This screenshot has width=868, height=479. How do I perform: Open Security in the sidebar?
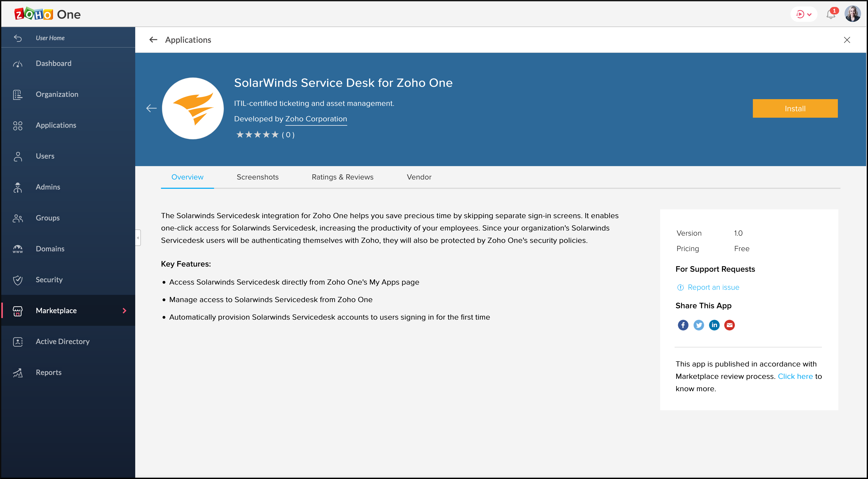click(49, 280)
